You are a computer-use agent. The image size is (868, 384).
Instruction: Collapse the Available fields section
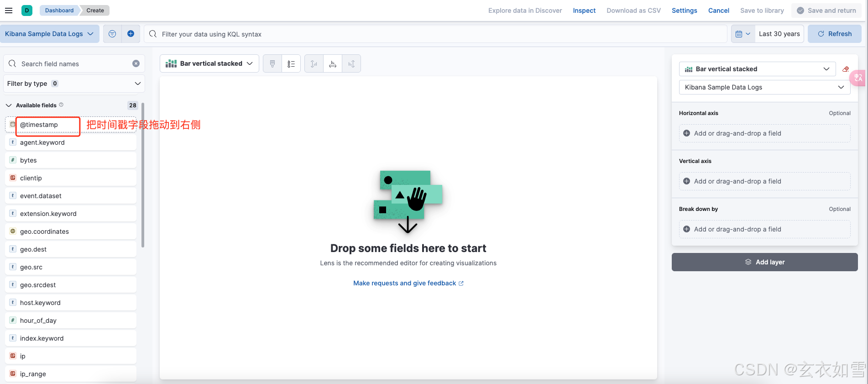coord(9,105)
